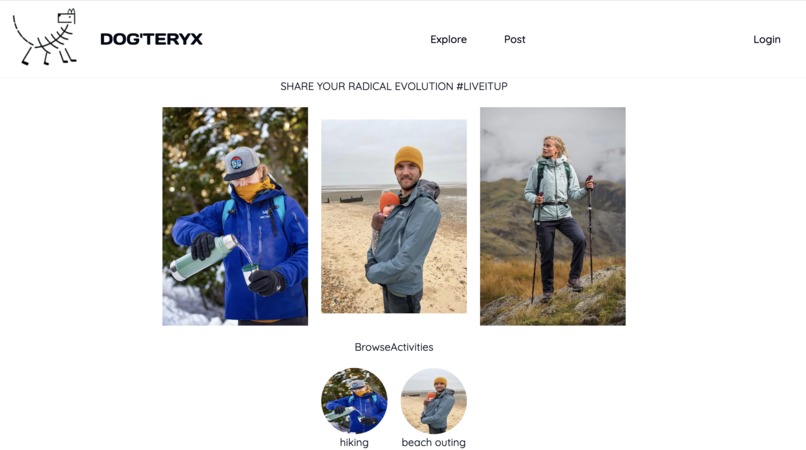Select the round hiking activity thumbnail

(354, 401)
